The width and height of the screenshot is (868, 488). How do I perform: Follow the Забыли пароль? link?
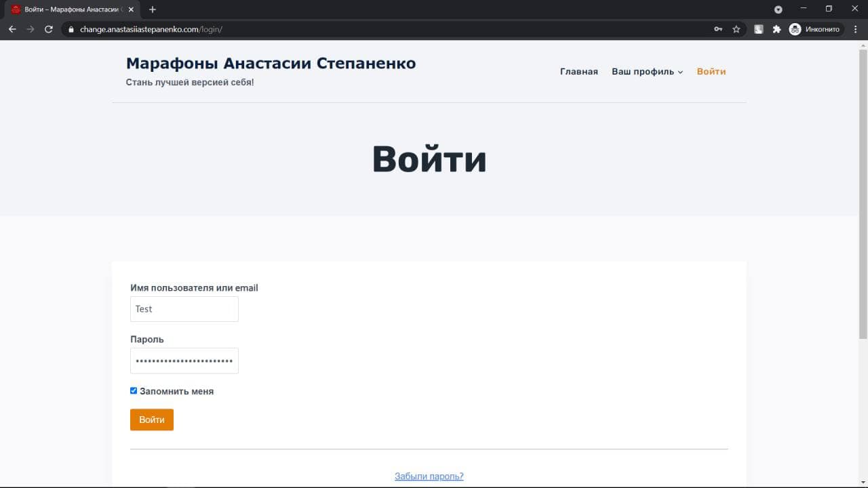click(429, 476)
